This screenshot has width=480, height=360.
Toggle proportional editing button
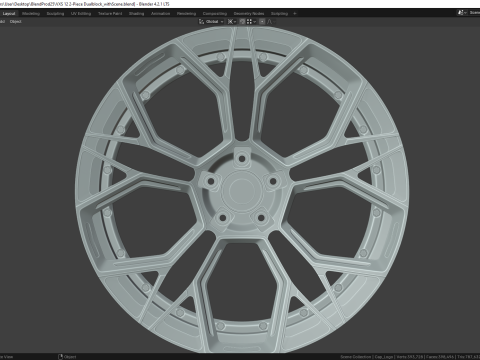(x=262, y=22)
